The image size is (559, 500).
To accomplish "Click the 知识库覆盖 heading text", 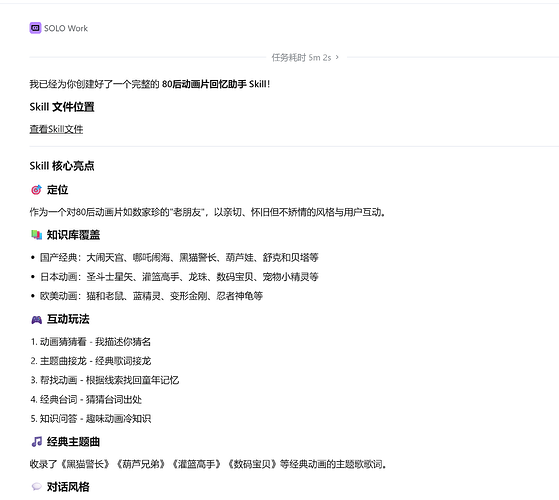I will tap(73, 235).
